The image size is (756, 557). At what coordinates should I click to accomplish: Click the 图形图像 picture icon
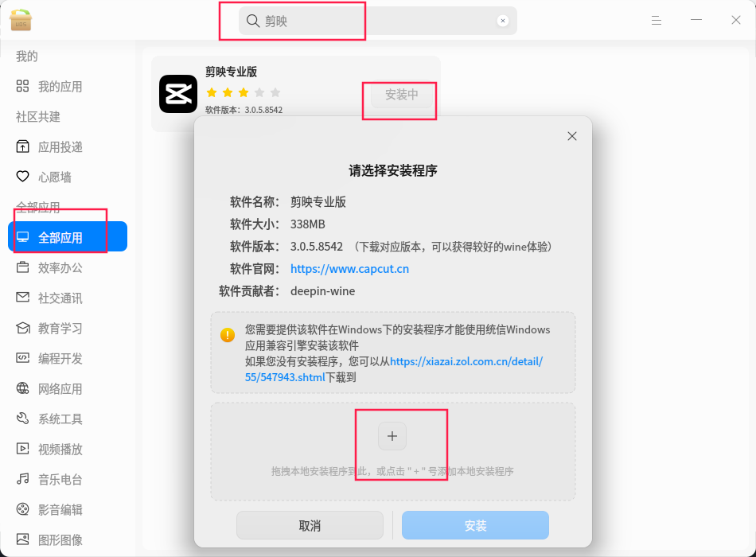[x=22, y=539]
